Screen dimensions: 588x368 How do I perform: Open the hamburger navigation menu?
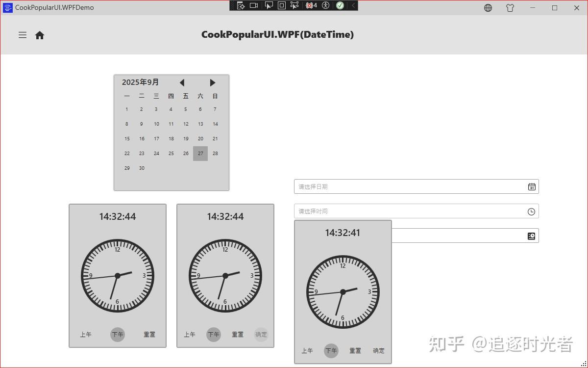[22, 35]
